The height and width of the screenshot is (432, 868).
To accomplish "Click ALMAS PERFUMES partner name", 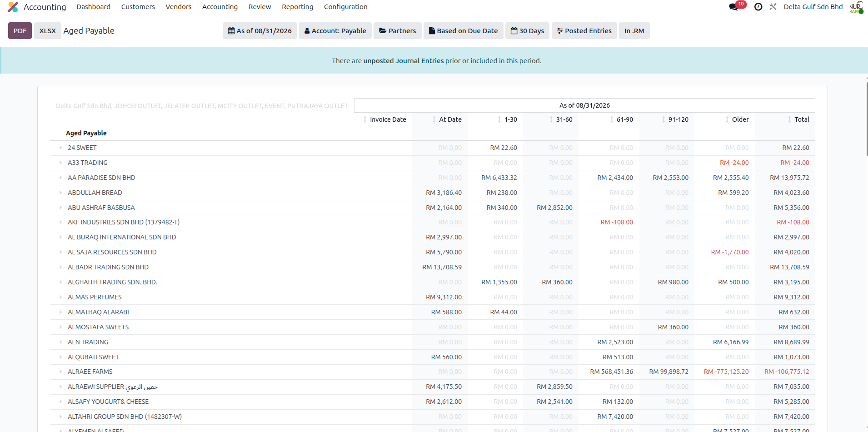I will point(95,297).
